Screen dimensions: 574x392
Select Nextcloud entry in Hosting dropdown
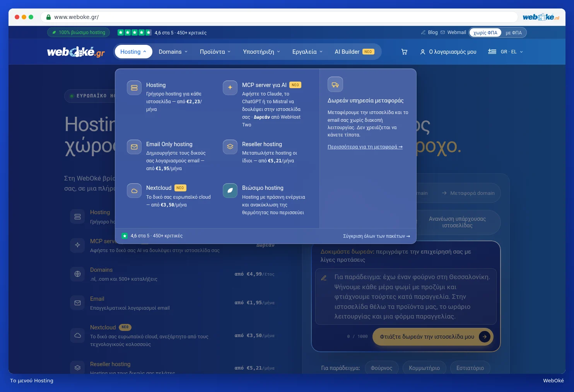tap(169, 196)
